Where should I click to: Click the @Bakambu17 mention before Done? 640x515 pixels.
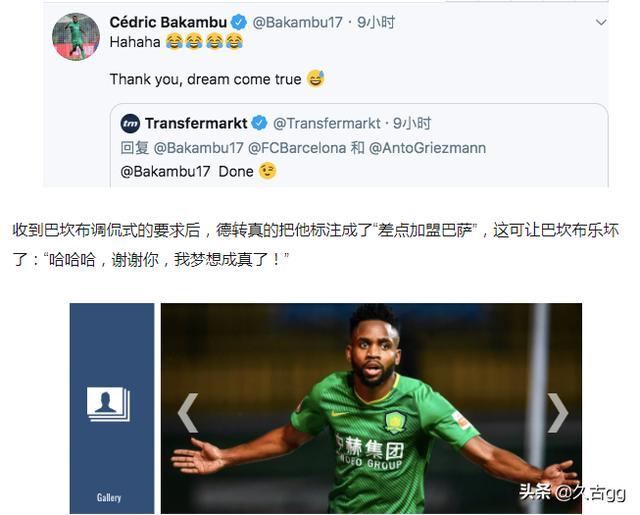(x=165, y=171)
